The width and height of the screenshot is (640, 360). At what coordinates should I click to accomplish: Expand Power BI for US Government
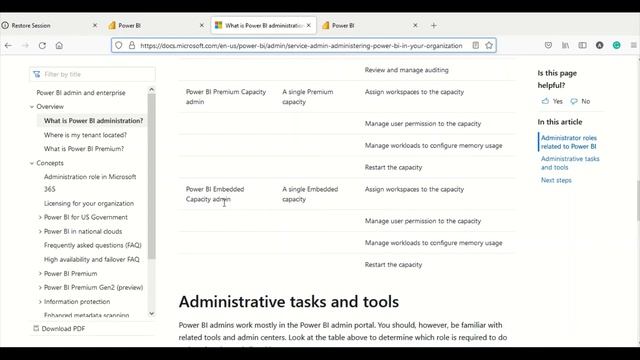pos(40,218)
